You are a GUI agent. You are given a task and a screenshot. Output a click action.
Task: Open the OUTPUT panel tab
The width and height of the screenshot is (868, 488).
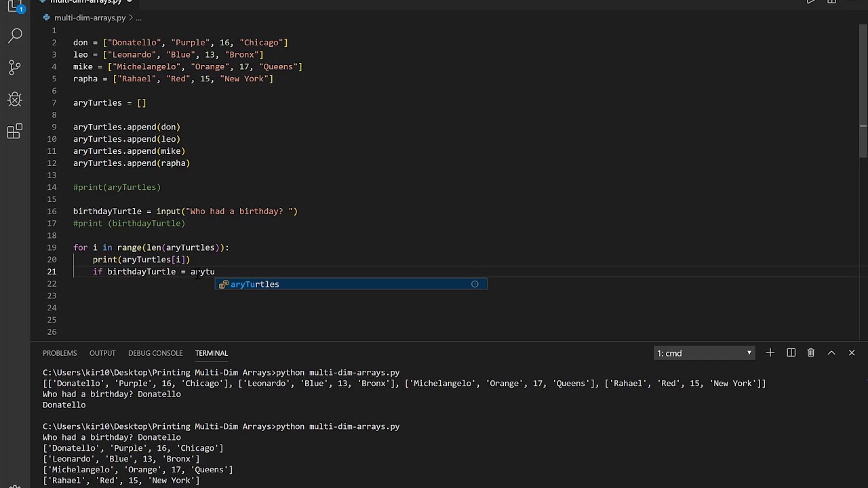(x=102, y=353)
